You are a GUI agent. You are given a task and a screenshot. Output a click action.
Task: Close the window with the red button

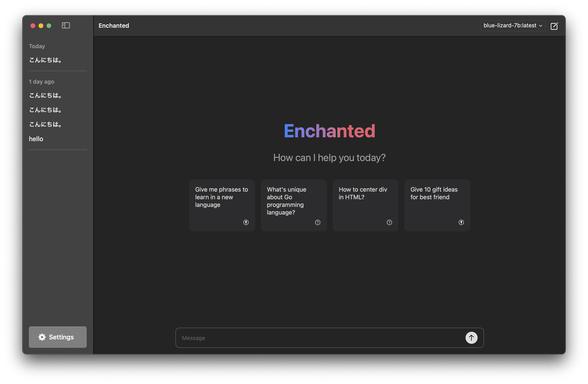(33, 26)
